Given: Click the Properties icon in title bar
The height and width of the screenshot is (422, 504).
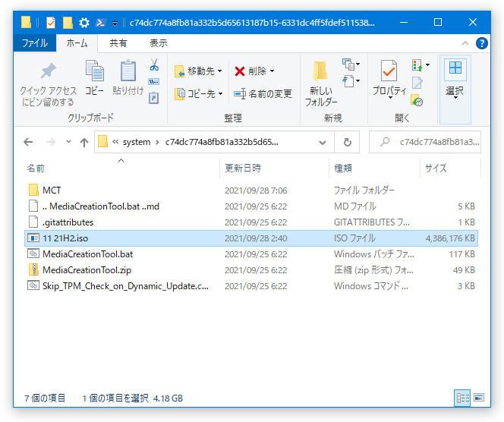Looking at the screenshot, I should coord(51,23).
